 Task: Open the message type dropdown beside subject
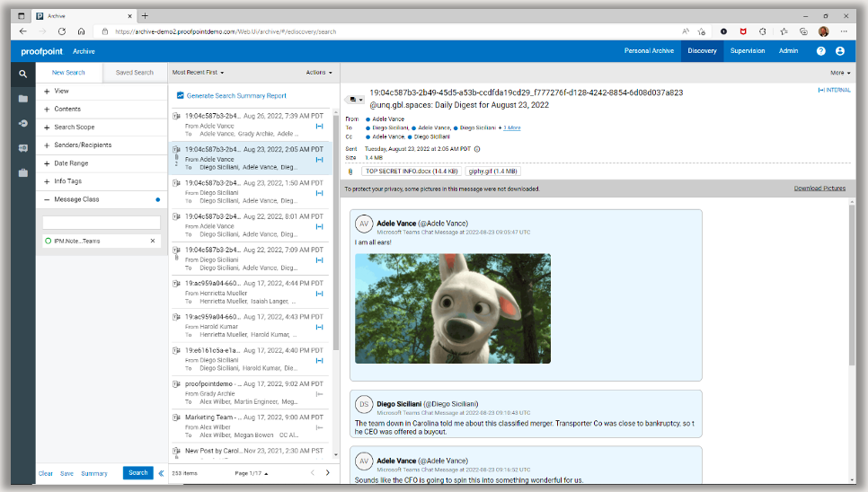tap(355, 100)
